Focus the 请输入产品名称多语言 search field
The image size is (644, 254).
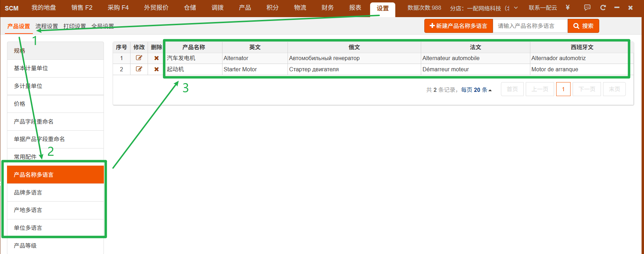click(530, 26)
